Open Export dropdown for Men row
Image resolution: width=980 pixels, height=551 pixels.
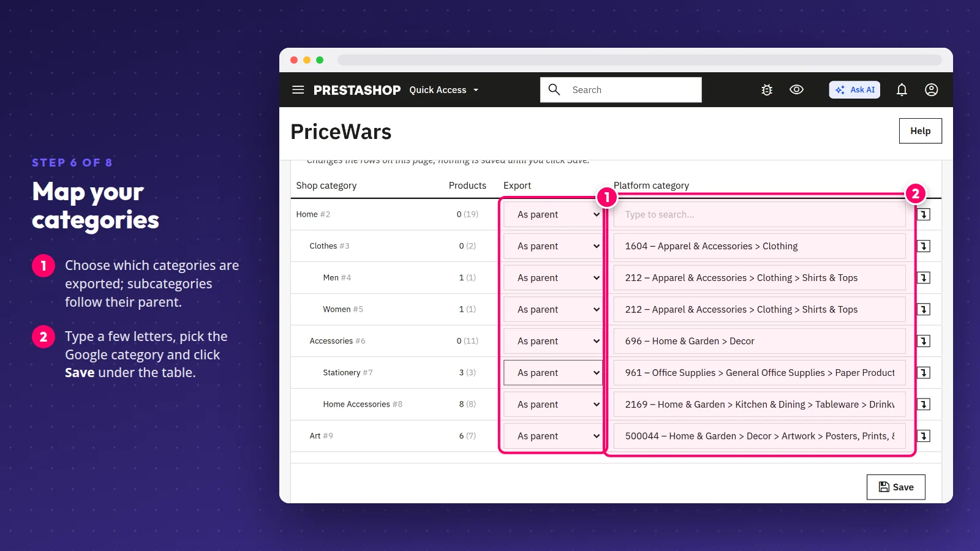click(553, 278)
